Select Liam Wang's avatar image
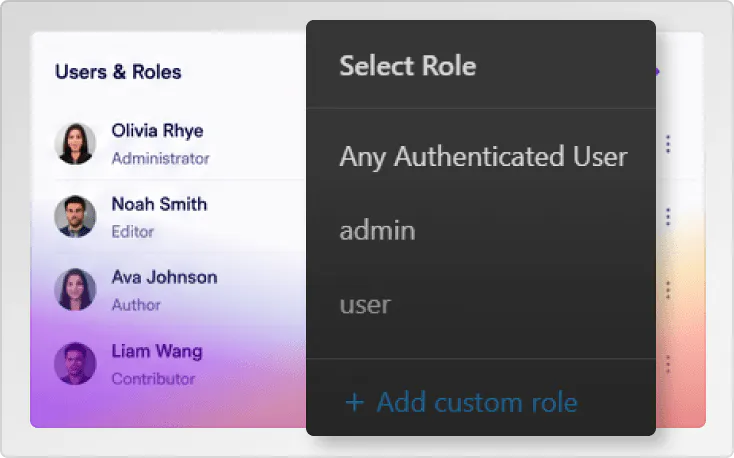This screenshot has width=734, height=458. point(75,363)
